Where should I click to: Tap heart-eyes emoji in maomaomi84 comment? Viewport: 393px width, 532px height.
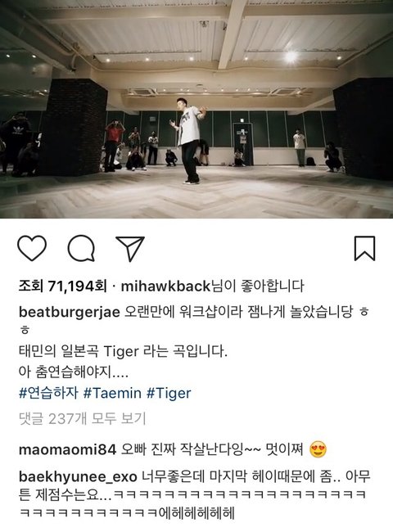click(x=318, y=449)
